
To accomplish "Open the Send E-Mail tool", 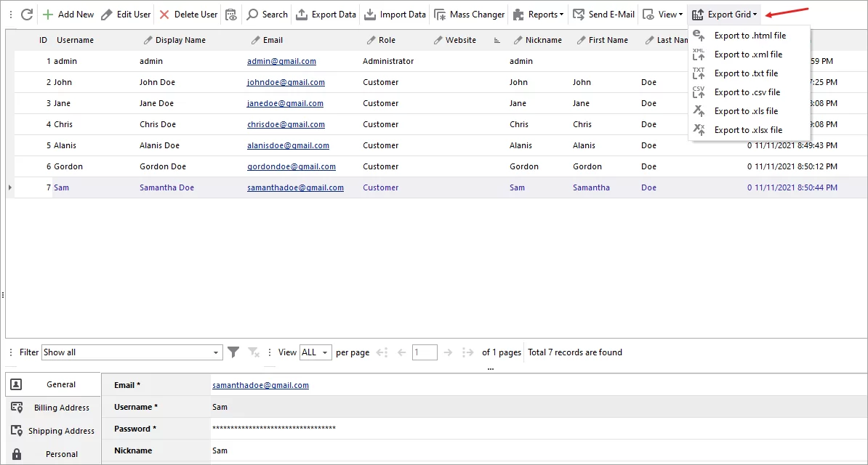I will [x=605, y=14].
